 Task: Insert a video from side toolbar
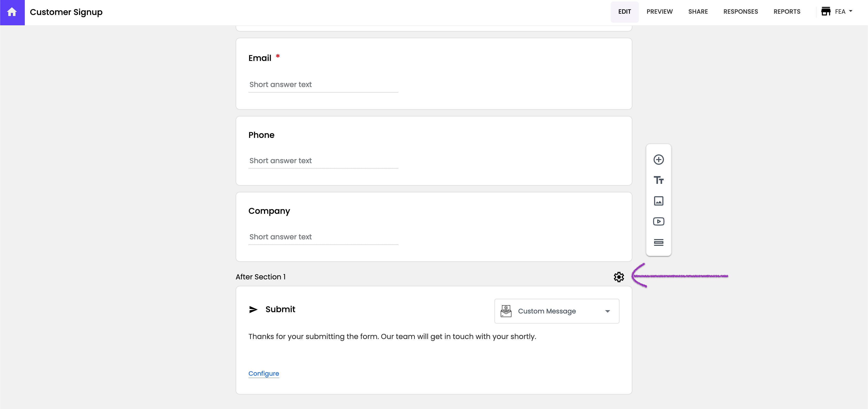(658, 221)
